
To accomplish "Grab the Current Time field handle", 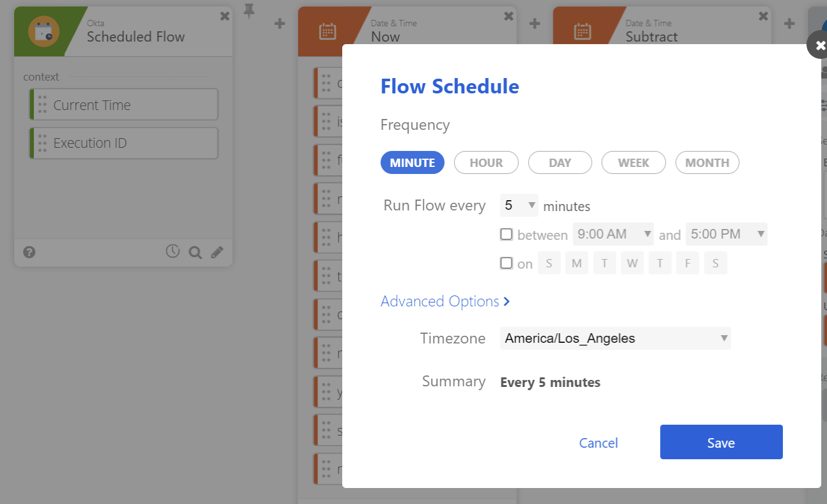I will [x=42, y=105].
